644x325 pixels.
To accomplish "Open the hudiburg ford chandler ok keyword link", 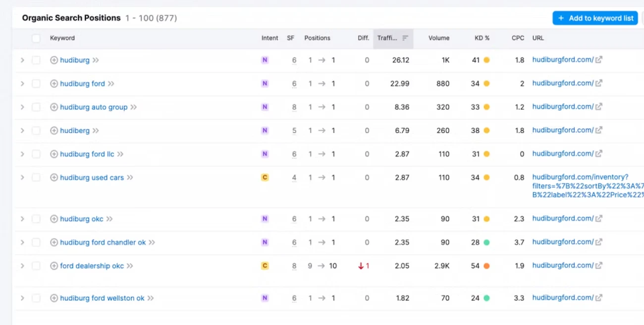I will [x=103, y=242].
